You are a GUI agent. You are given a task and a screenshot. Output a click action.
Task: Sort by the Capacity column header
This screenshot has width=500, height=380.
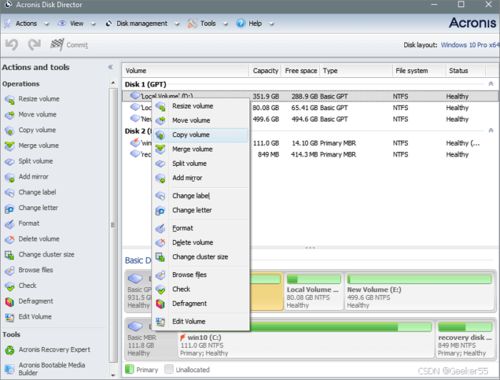click(x=265, y=71)
